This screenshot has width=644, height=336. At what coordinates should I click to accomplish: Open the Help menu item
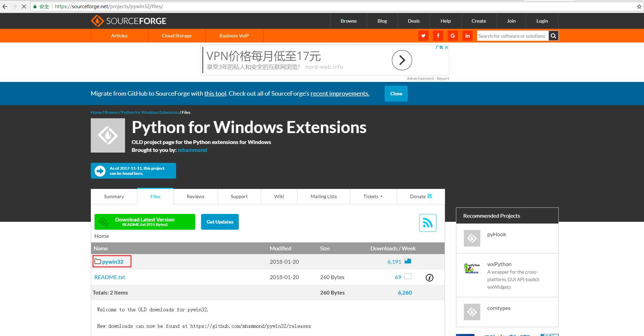445,21
